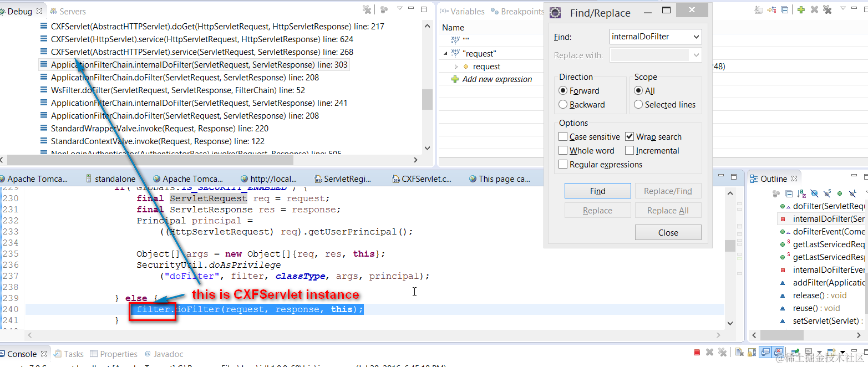868x367 pixels.
Task: Select Selected lines scope radio button
Action: click(638, 105)
